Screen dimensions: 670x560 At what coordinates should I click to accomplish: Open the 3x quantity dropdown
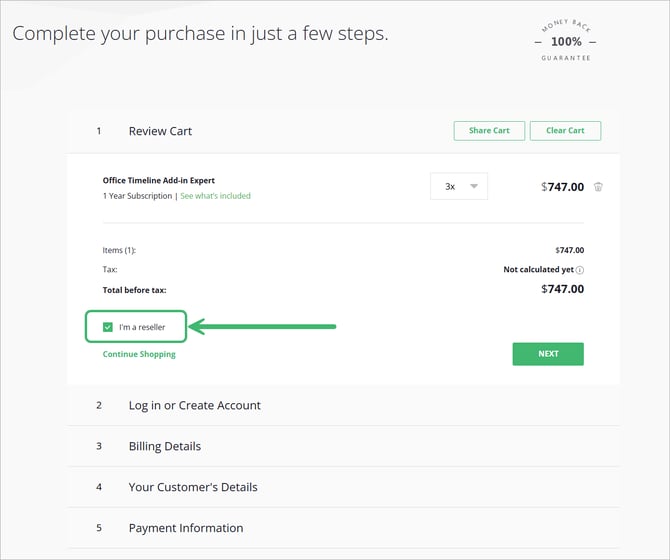459,186
